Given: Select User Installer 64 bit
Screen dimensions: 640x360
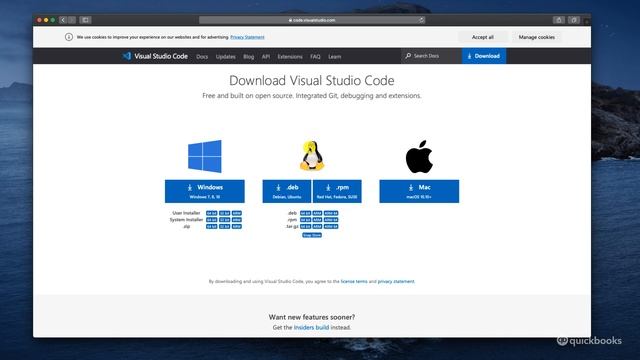Looking at the screenshot, I should 211,213.
